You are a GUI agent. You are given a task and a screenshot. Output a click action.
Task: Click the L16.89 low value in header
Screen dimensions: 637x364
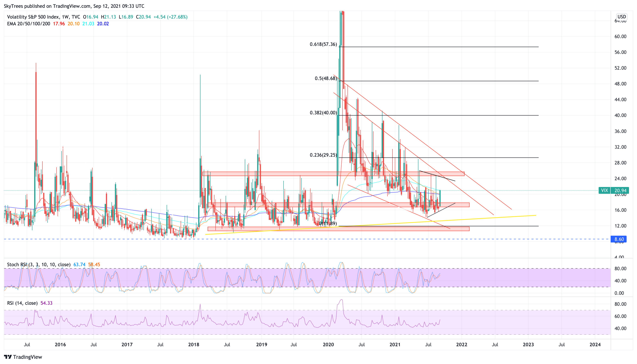point(126,17)
